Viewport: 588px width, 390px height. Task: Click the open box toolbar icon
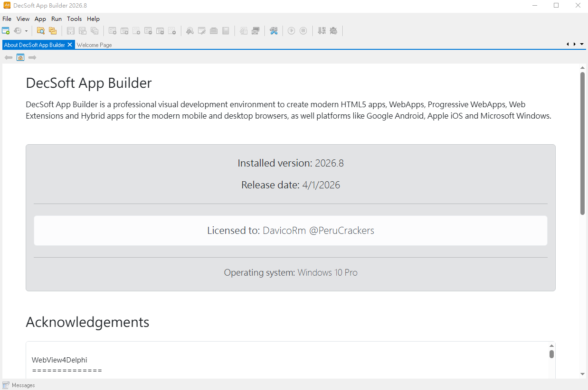click(x=214, y=31)
